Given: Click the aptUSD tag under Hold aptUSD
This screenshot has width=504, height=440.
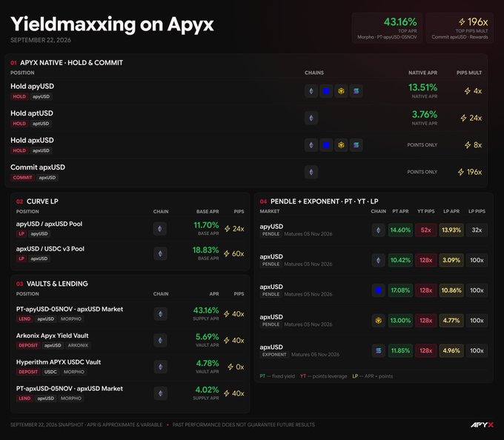Looking at the screenshot, I should point(41,123).
